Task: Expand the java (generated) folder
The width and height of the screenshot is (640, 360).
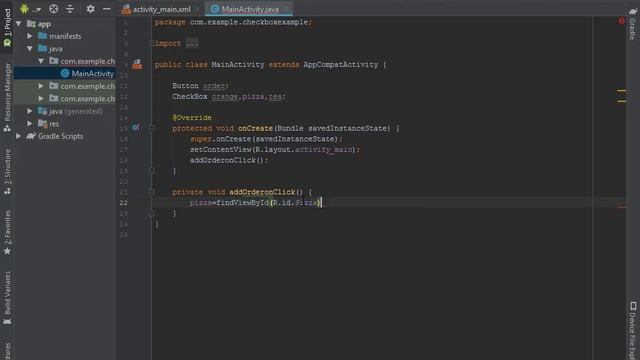Action: coord(30,111)
